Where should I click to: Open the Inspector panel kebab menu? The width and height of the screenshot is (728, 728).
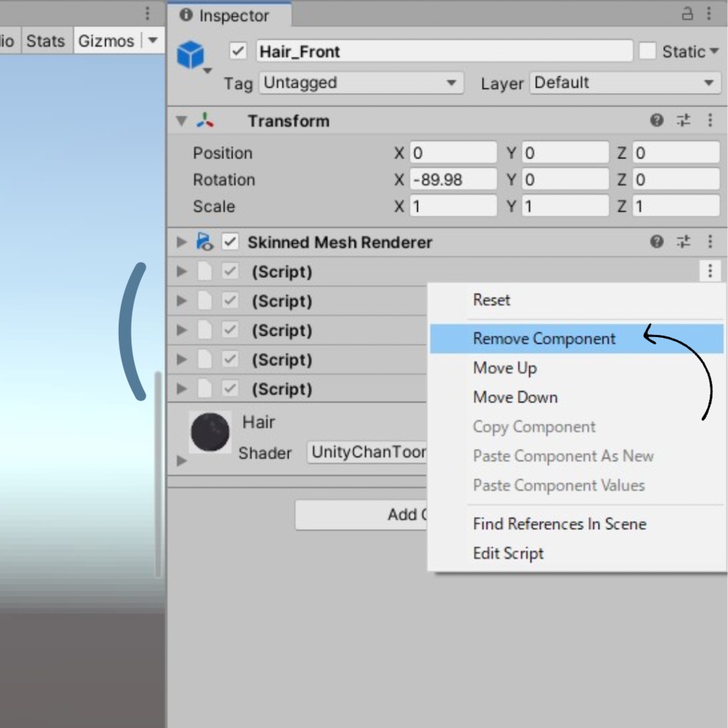point(709,14)
